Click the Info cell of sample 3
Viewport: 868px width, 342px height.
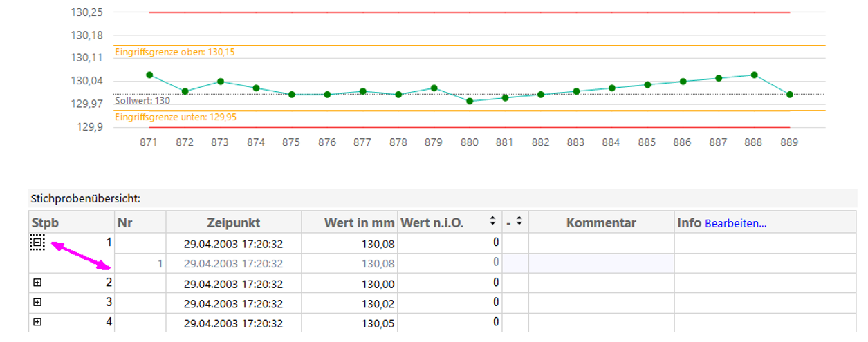click(766, 303)
